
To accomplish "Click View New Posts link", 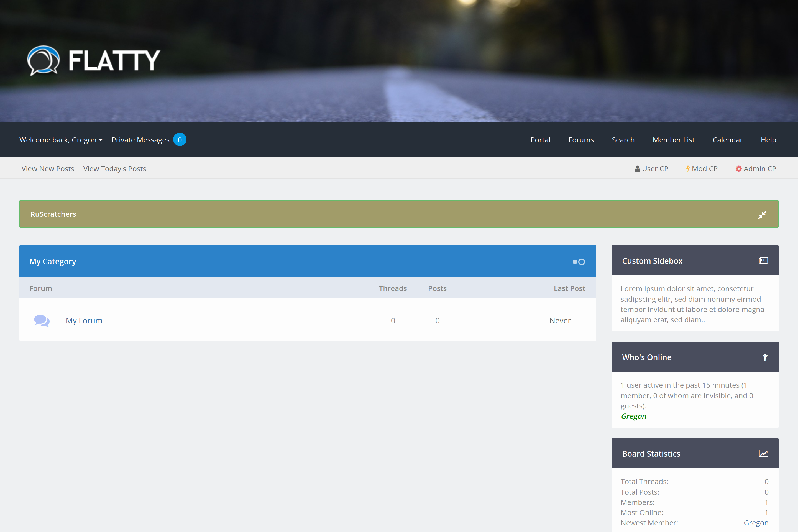I will (x=48, y=169).
